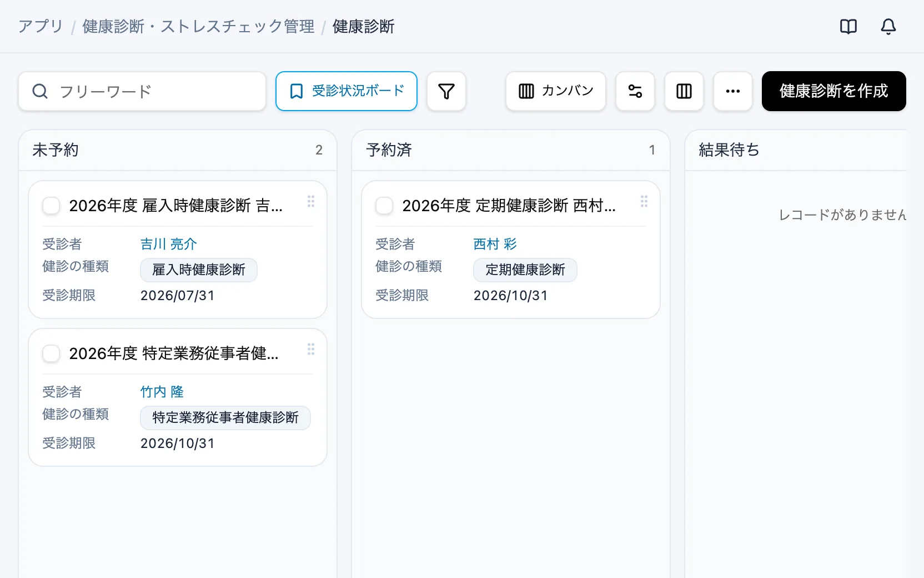Screen dimensions: 924x578
Task: Open the 受診状況ボード saved view
Action: coord(346,91)
